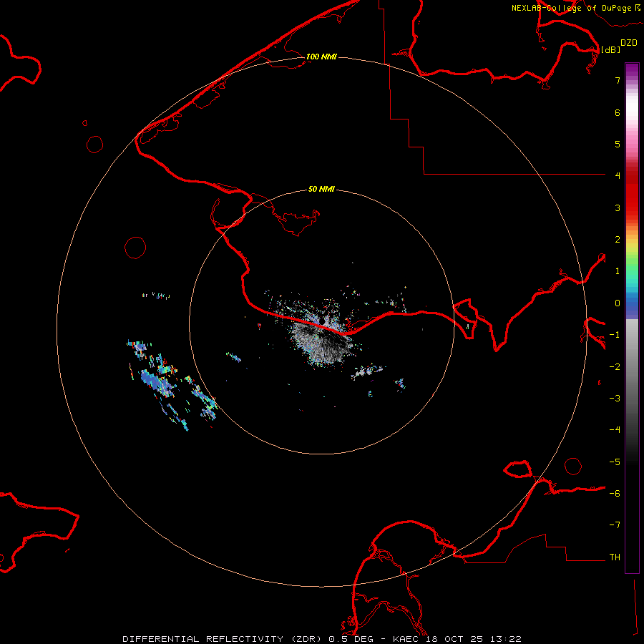This screenshot has height=644, width=644.
Task: Select the "2" value on the color scale
Action: (x=618, y=240)
